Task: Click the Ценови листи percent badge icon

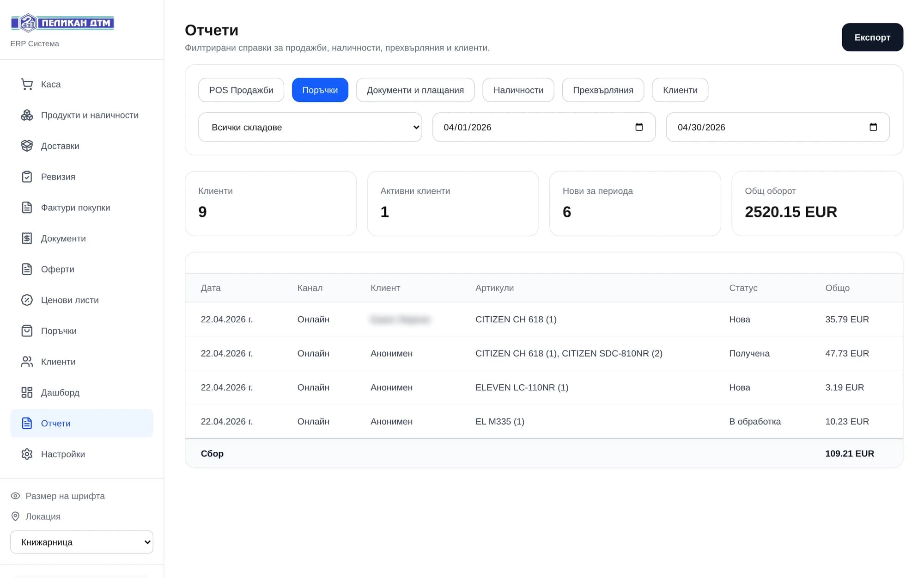Action: coord(27,300)
